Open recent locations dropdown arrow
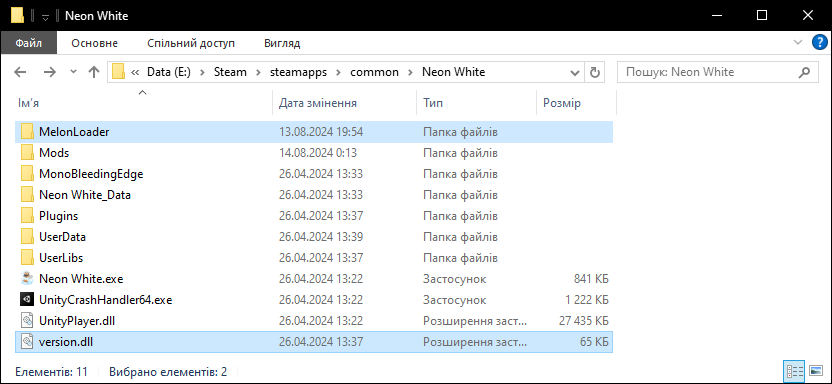Image resolution: width=832 pixels, height=384 pixels. pos(73,72)
